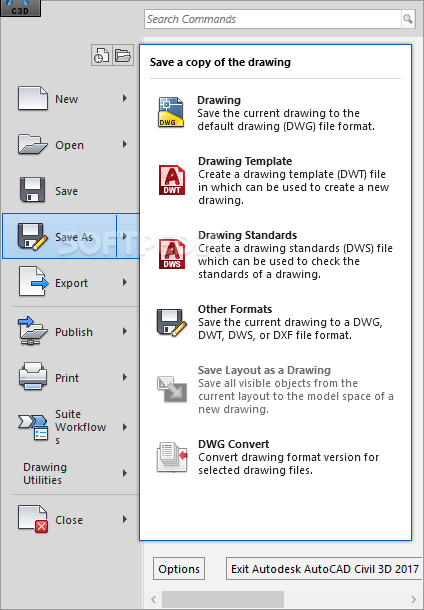Expand the Suite Workflows submenu arrow
The width and height of the screenshot is (424, 610).
pyautogui.click(x=125, y=427)
